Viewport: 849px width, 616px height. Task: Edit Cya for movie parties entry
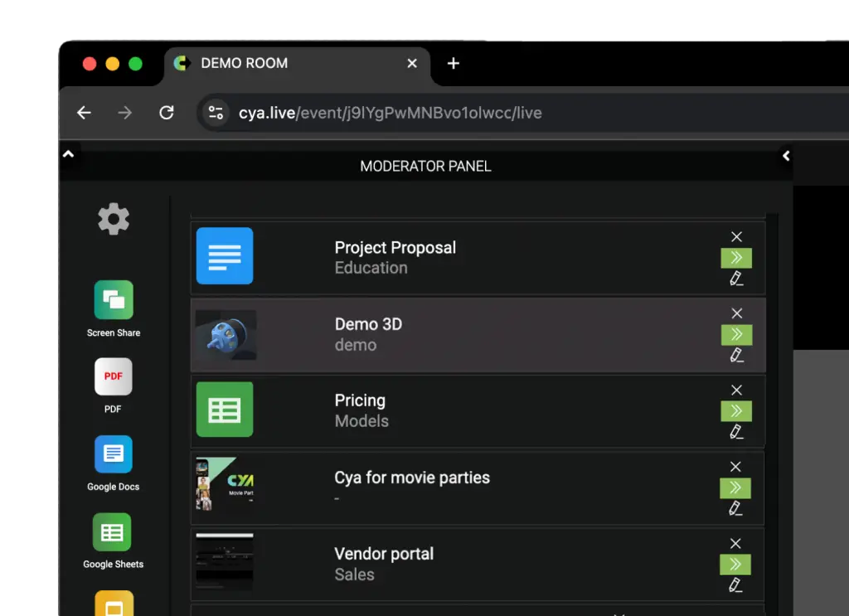click(735, 508)
